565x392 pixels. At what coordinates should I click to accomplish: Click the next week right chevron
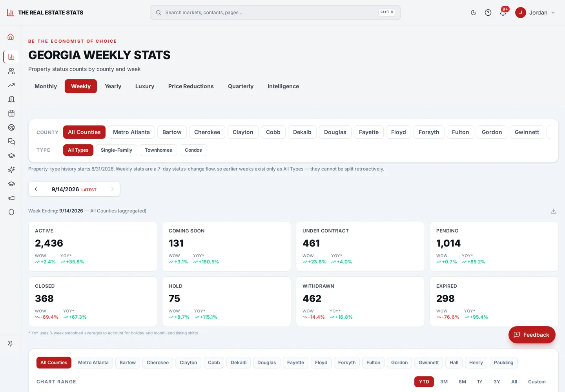(x=113, y=189)
